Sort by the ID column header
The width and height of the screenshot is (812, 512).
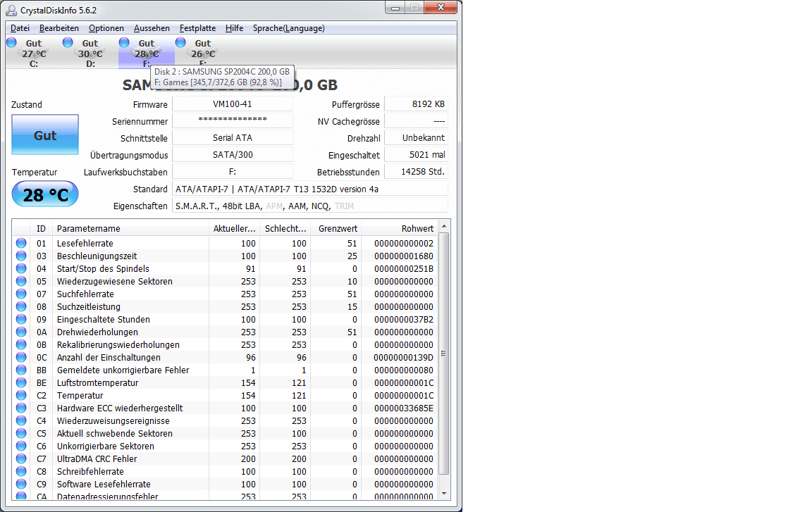(x=41, y=229)
